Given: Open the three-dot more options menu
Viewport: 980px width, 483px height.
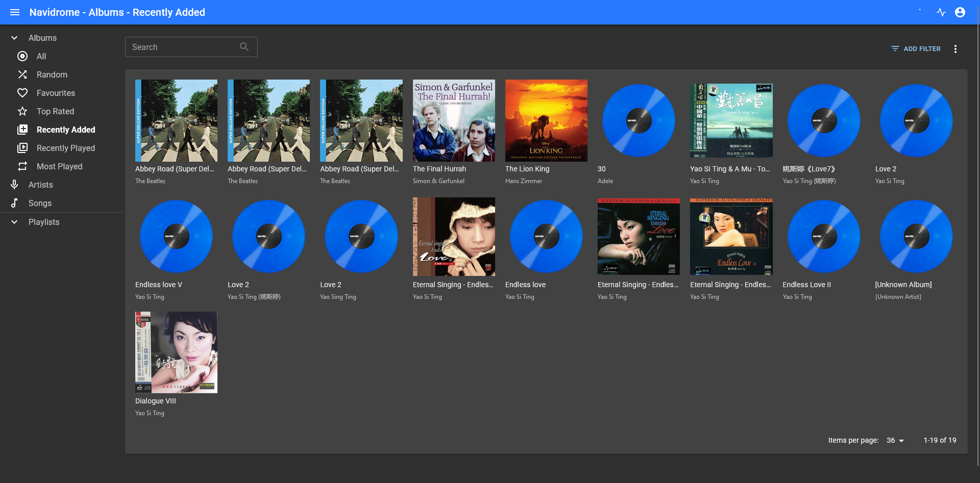Looking at the screenshot, I should 955,49.
